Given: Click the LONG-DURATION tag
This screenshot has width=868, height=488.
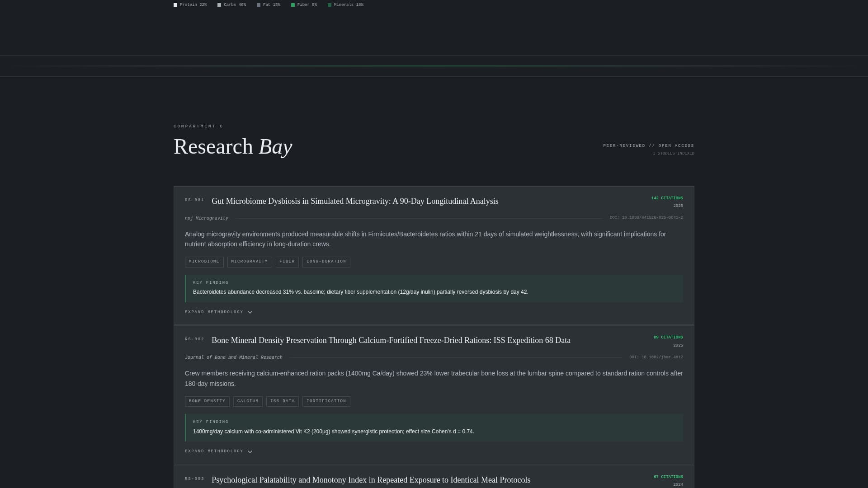Looking at the screenshot, I should click(x=326, y=262).
